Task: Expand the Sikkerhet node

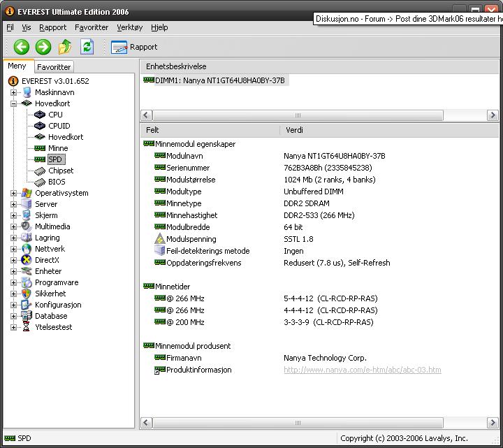Action: 13,294
